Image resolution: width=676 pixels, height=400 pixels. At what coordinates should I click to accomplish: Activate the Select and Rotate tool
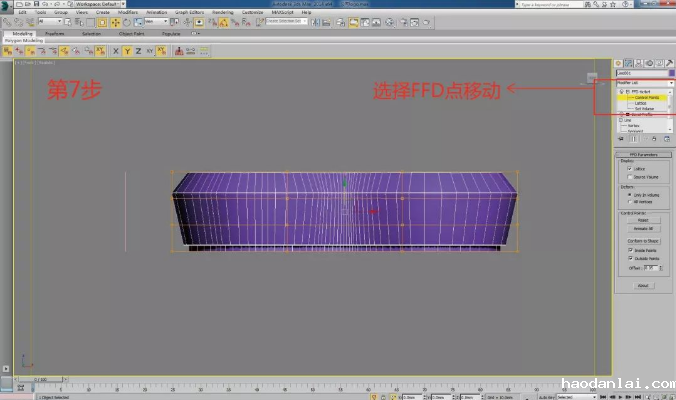click(x=127, y=22)
